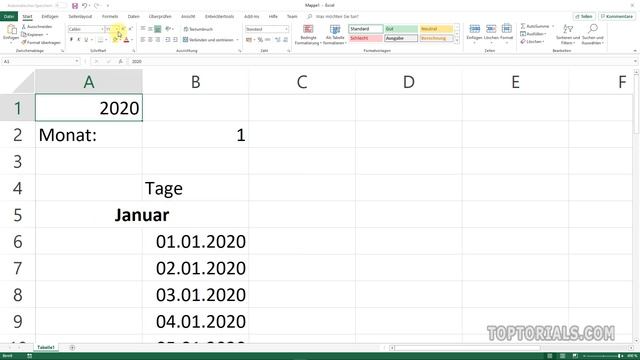Viewport: 640px width, 360px height.
Task: Click the Einfügen paste clipboard icon
Action: [x=11, y=30]
